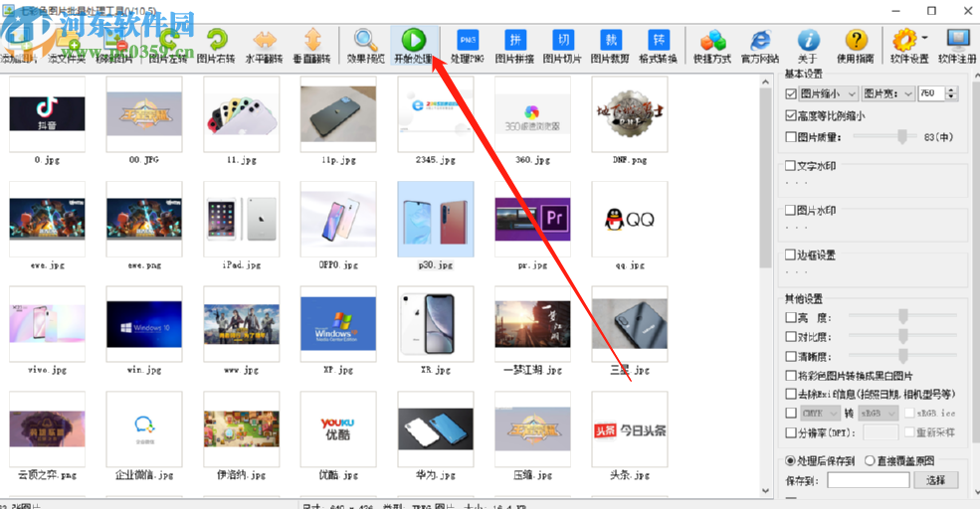Enable the 分辨率(DPI) checkbox
This screenshot has height=509, width=980.
click(791, 432)
